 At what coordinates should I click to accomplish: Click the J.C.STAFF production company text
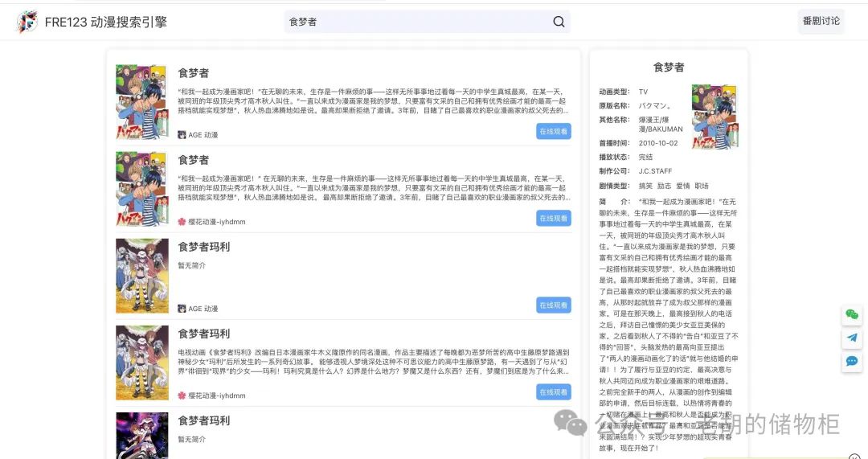pos(656,171)
